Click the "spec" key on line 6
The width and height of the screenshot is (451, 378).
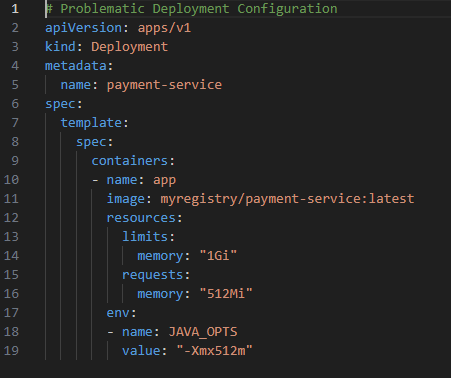(x=60, y=104)
